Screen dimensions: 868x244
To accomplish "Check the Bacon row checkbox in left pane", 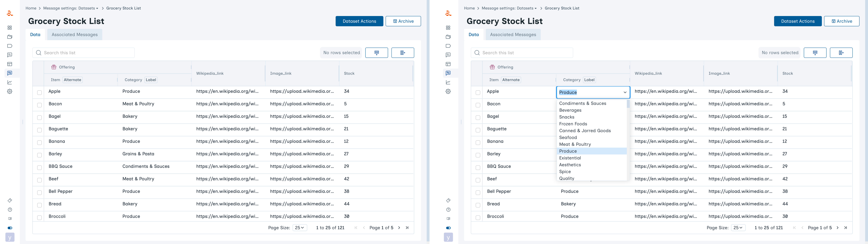I will pos(39,105).
